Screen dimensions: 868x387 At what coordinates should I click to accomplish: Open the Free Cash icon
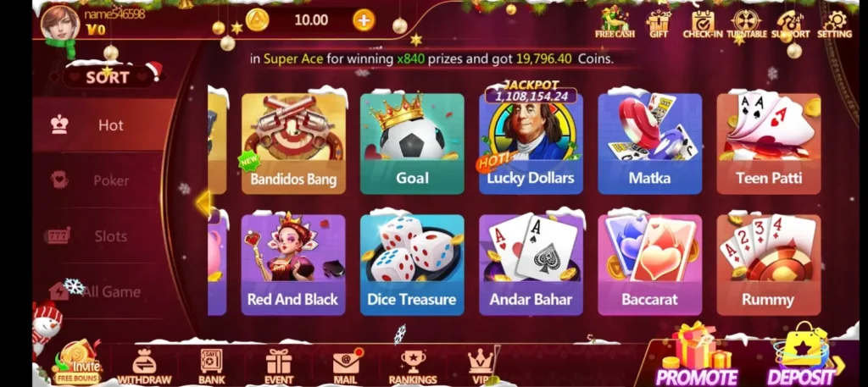point(615,22)
